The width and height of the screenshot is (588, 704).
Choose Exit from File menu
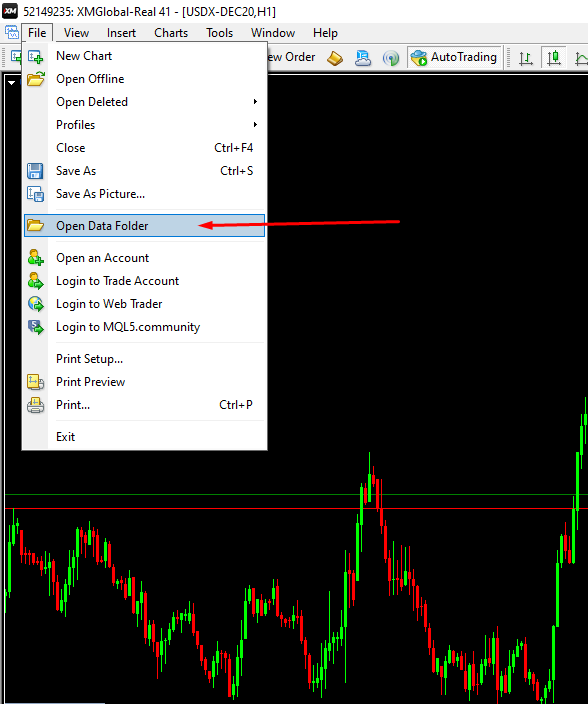pyautogui.click(x=144, y=436)
